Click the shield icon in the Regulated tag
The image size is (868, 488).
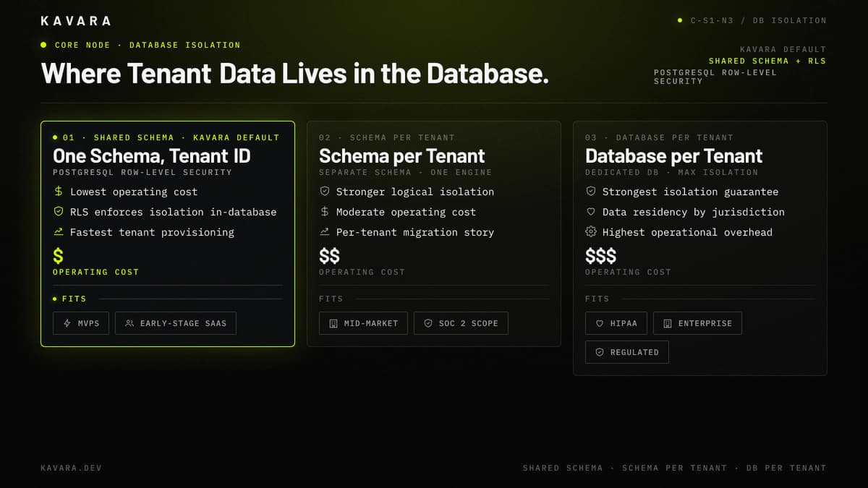pyautogui.click(x=600, y=352)
